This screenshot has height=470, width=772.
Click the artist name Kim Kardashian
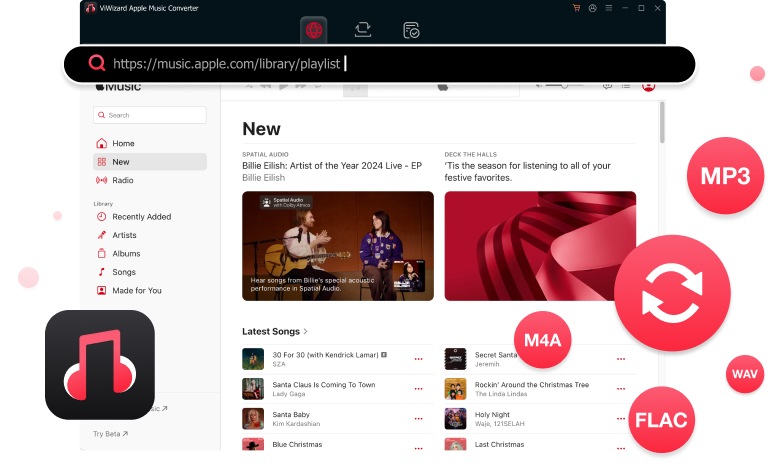(296, 424)
